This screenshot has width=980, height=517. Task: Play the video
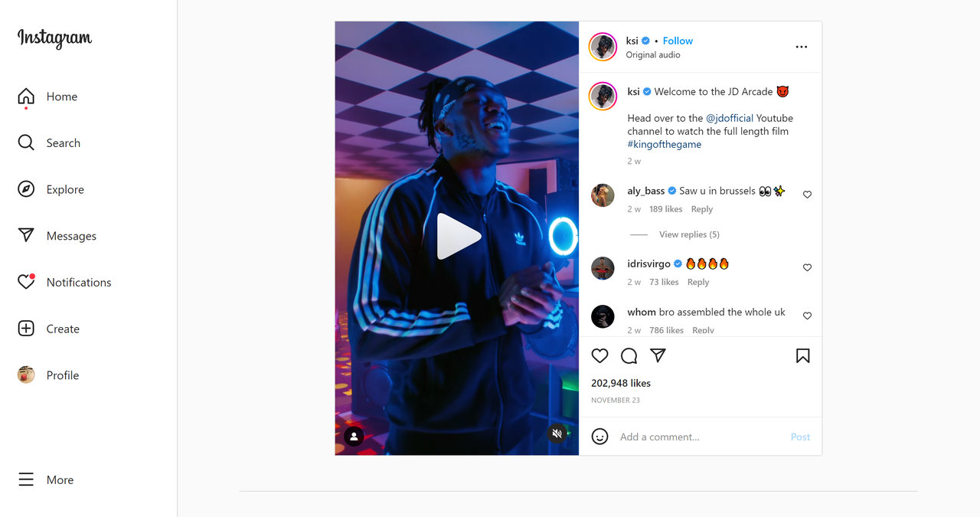click(457, 237)
